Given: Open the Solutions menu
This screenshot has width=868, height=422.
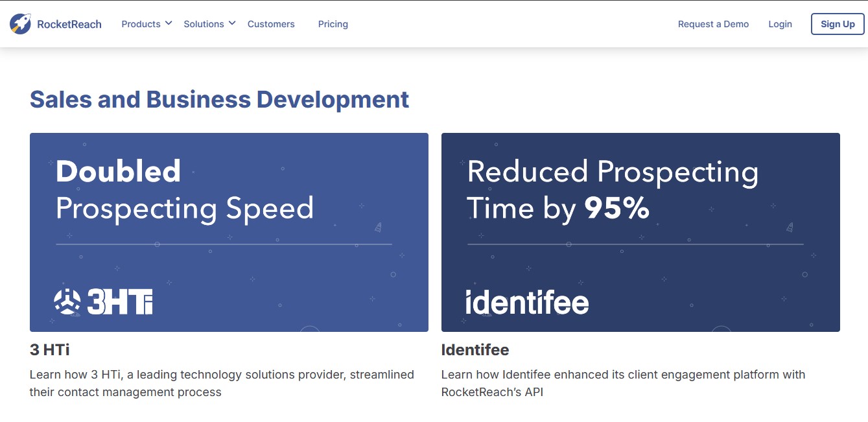Looking at the screenshot, I should pos(204,24).
